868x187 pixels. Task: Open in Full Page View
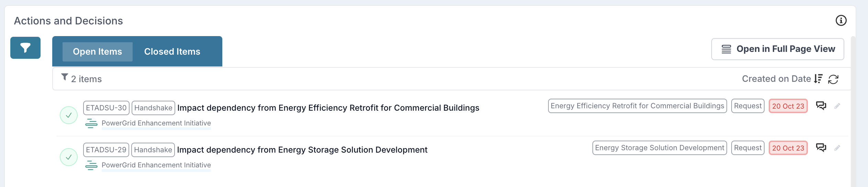pos(778,49)
